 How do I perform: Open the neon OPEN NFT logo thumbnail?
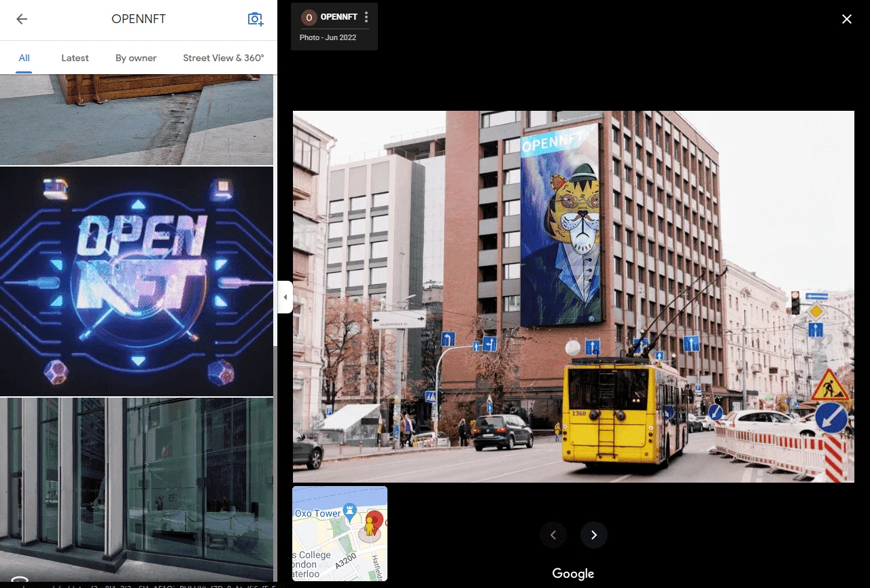pos(137,281)
